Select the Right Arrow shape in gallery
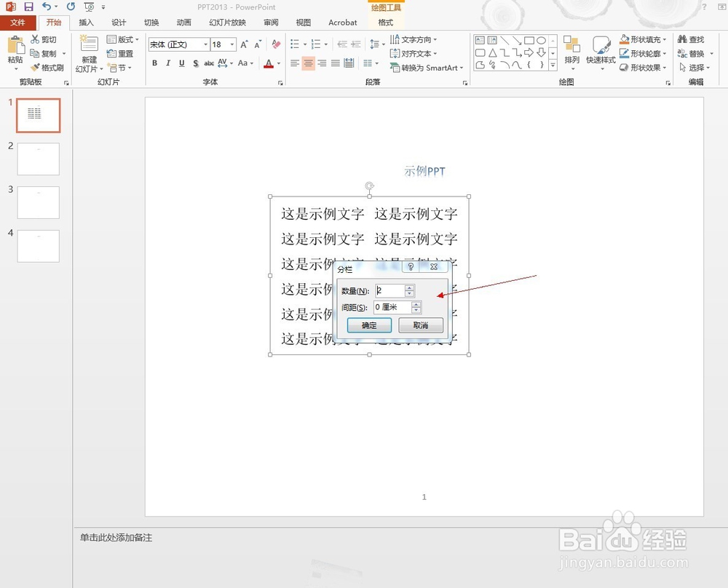The width and height of the screenshot is (728, 588). click(x=529, y=52)
